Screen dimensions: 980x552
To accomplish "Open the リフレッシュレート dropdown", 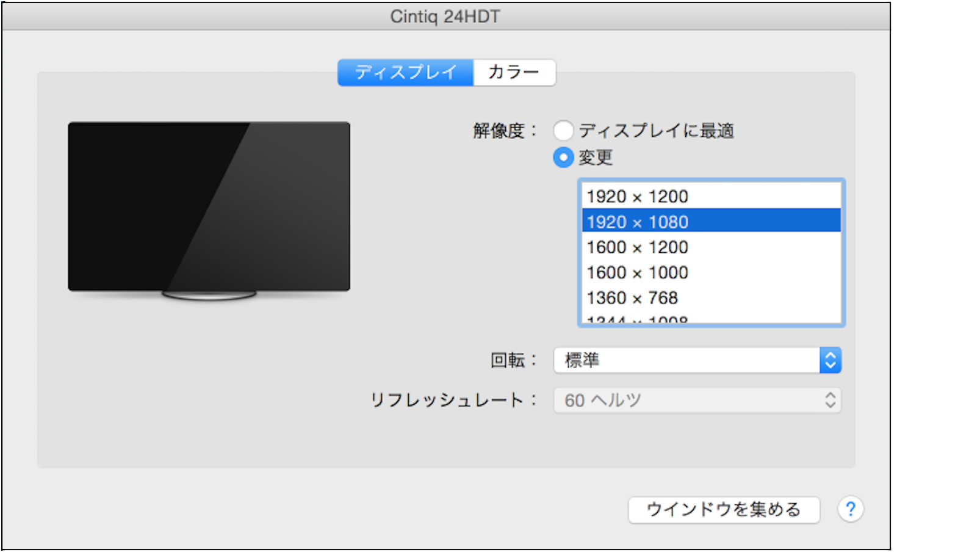I will [x=696, y=401].
